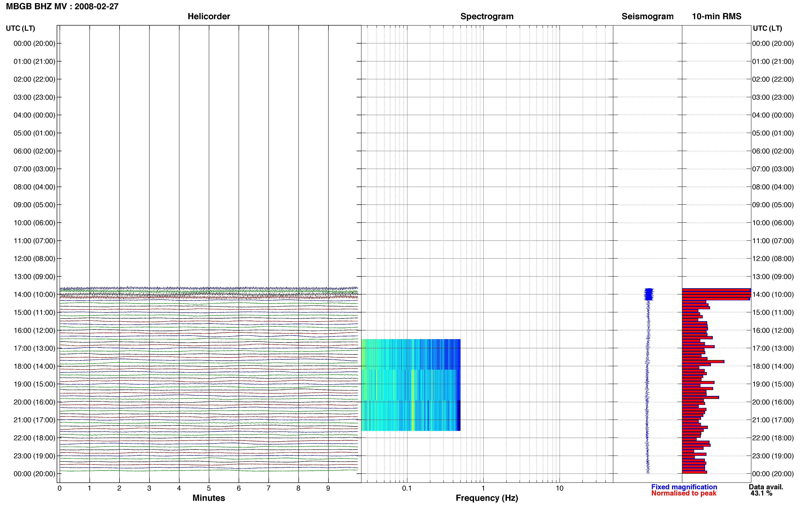
Task: Click the left '09:00 (05:00)' time label
Action: tap(34, 205)
